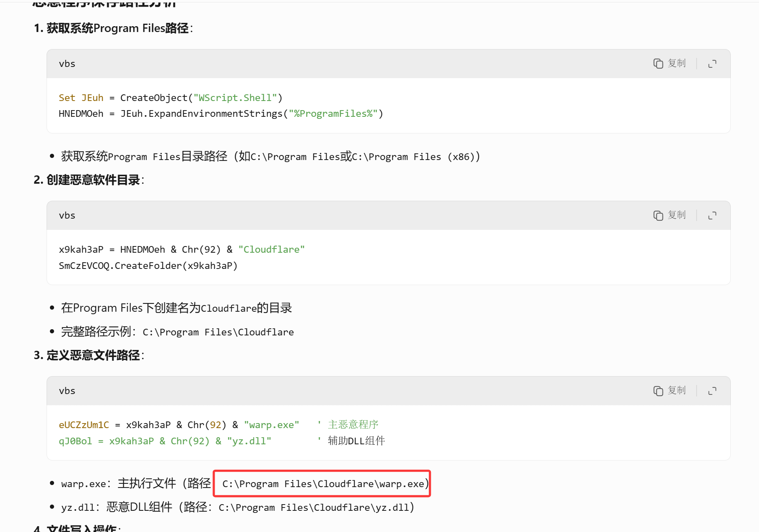Click heading 创建恶意软件目录
Screen dimensions: 759x532
pyautogui.click(x=93, y=180)
